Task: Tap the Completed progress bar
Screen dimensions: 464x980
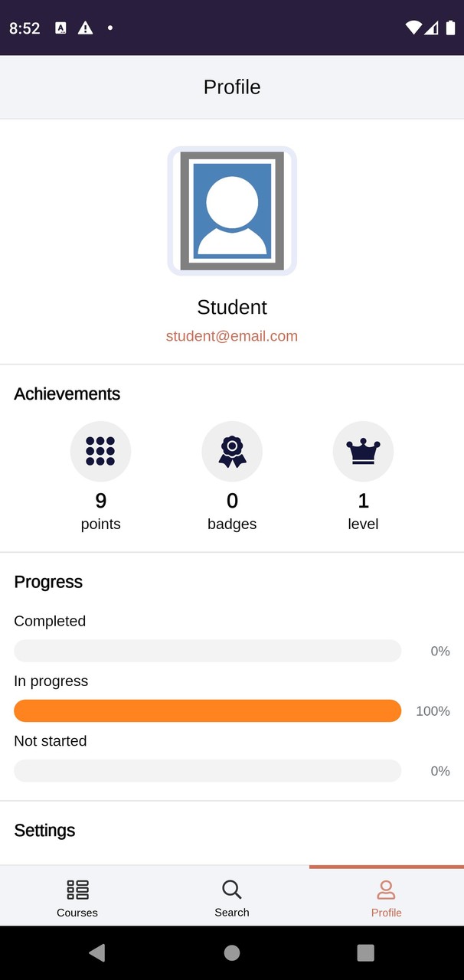Action: pos(207,651)
